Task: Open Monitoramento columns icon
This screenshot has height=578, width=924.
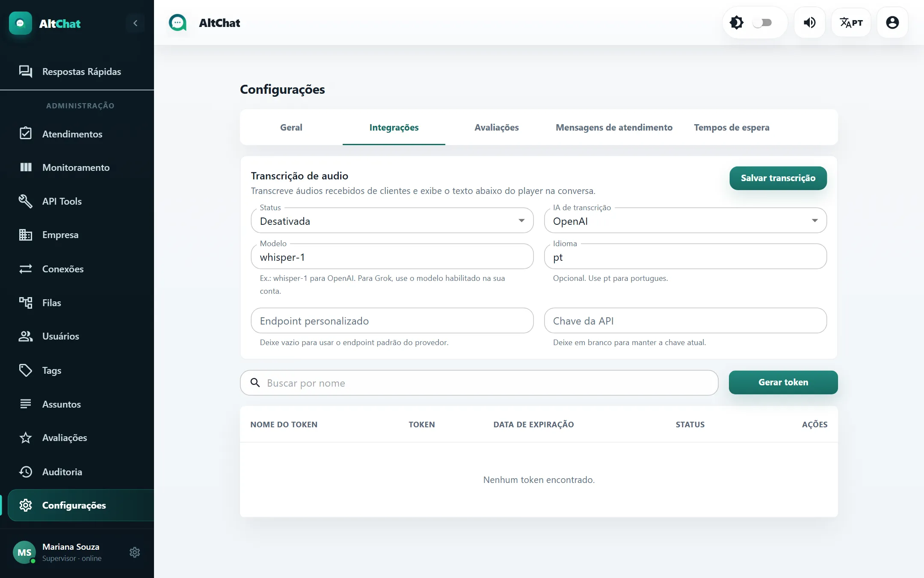Action: (x=26, y=167)
